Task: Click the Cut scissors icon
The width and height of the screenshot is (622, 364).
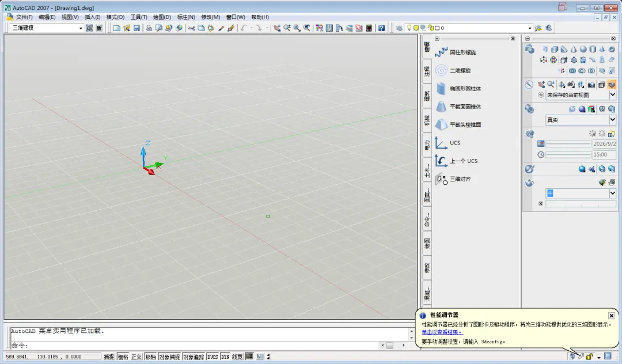Action: 192,28
